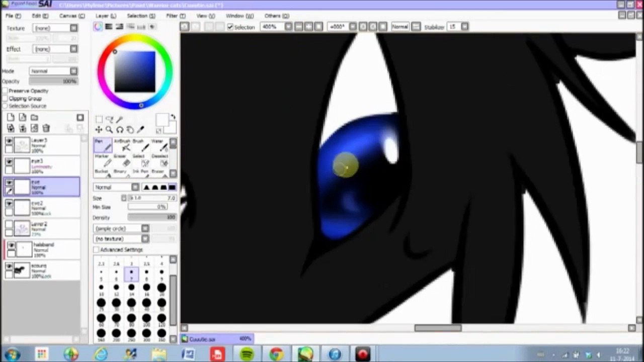644x362 pixels.
Task: Select brush size 10 preset
Action: pos(101,290)
